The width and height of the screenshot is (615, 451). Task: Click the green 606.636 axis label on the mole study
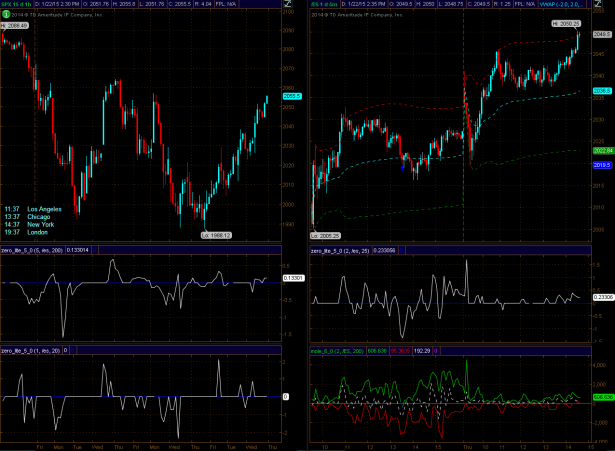tap(603, 397)
